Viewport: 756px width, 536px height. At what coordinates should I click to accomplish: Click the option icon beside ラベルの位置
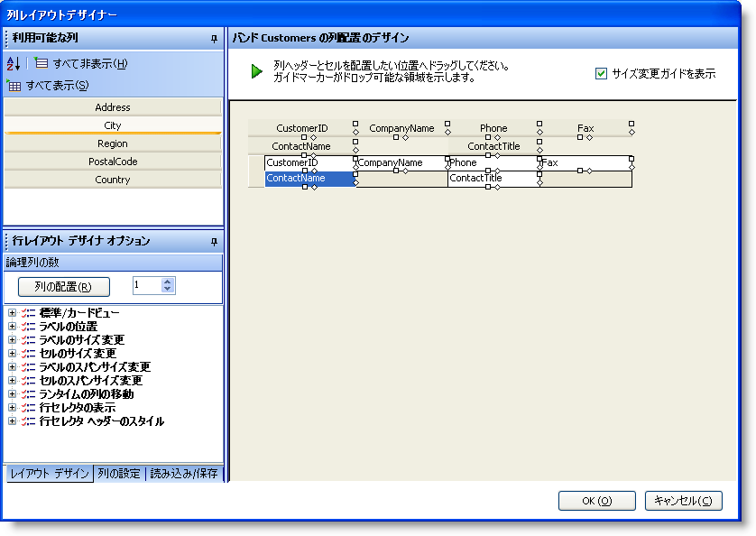26,326
